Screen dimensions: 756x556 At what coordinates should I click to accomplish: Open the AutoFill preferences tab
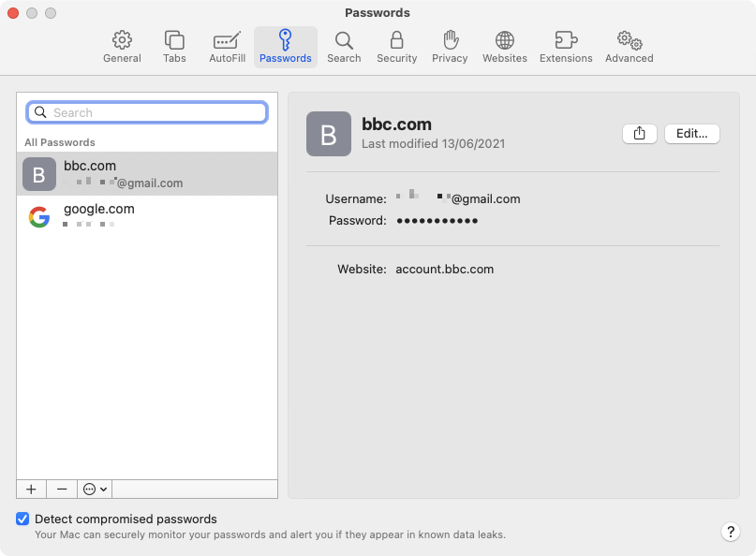(227, 47)
